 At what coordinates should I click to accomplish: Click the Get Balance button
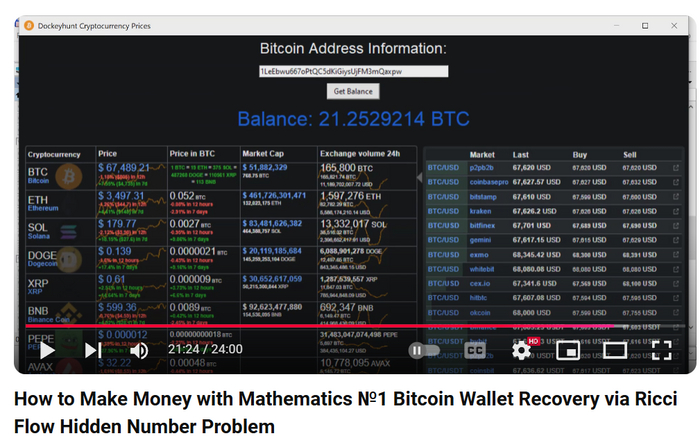point(353,91)
